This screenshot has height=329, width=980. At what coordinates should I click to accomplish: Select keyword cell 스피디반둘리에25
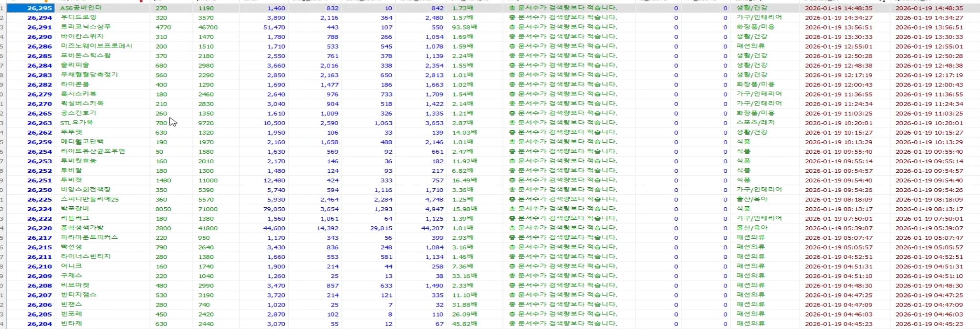coord(90,200)
